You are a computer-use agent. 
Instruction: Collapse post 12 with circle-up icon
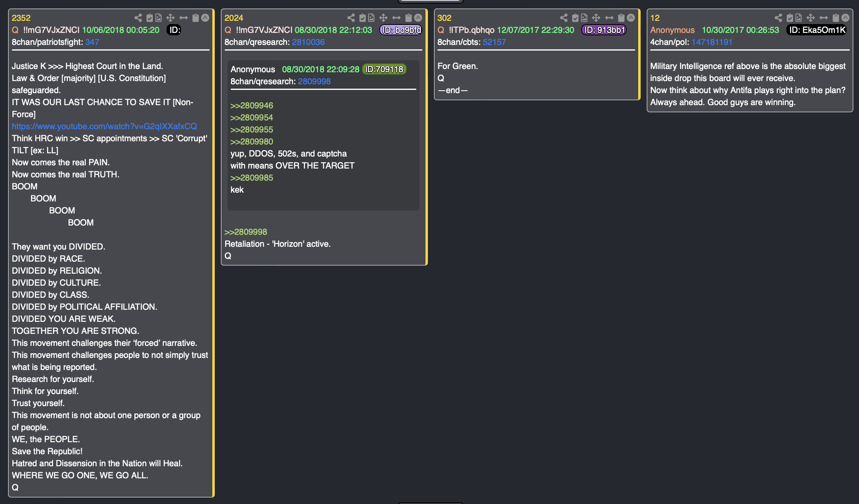(x=845, y=18)
